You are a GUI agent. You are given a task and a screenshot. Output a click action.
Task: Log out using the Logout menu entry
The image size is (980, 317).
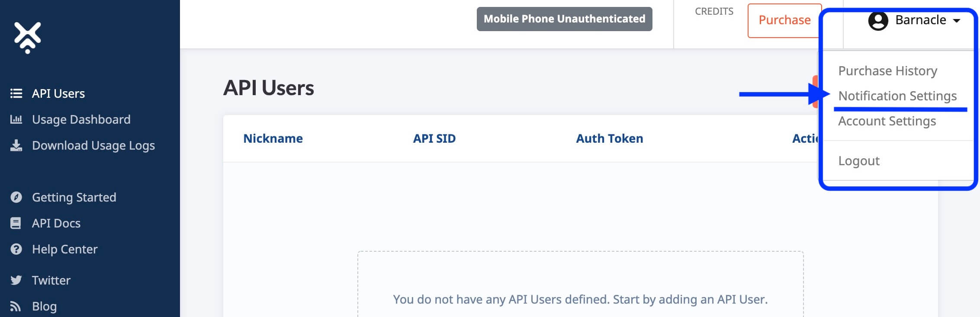858,161
